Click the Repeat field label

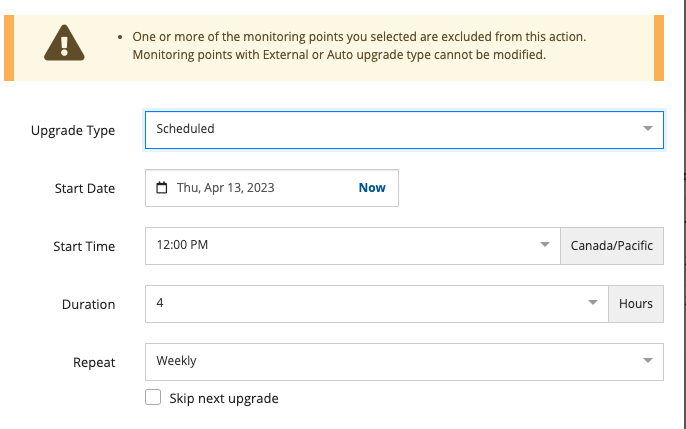(94, 362)
